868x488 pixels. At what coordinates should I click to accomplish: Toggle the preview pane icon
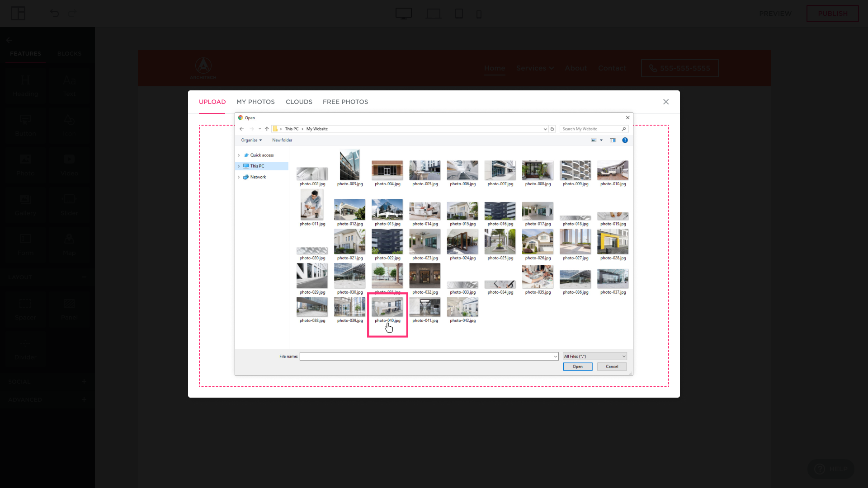tap(613, 140)
